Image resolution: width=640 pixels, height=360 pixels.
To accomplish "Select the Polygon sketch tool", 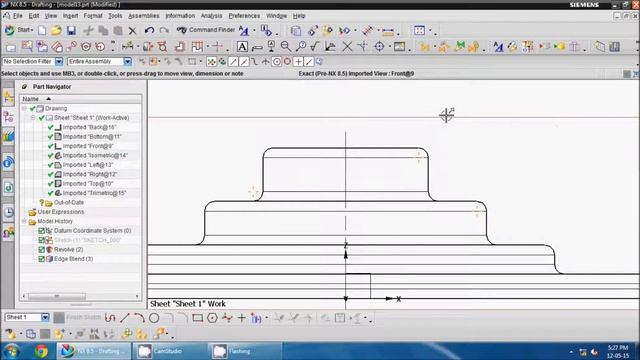I will [x=212, y=318].
